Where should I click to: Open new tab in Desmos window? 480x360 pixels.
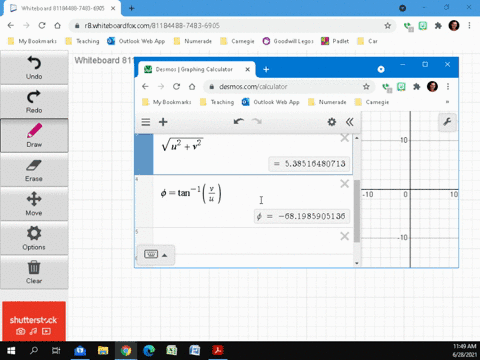tap(266, 69)
